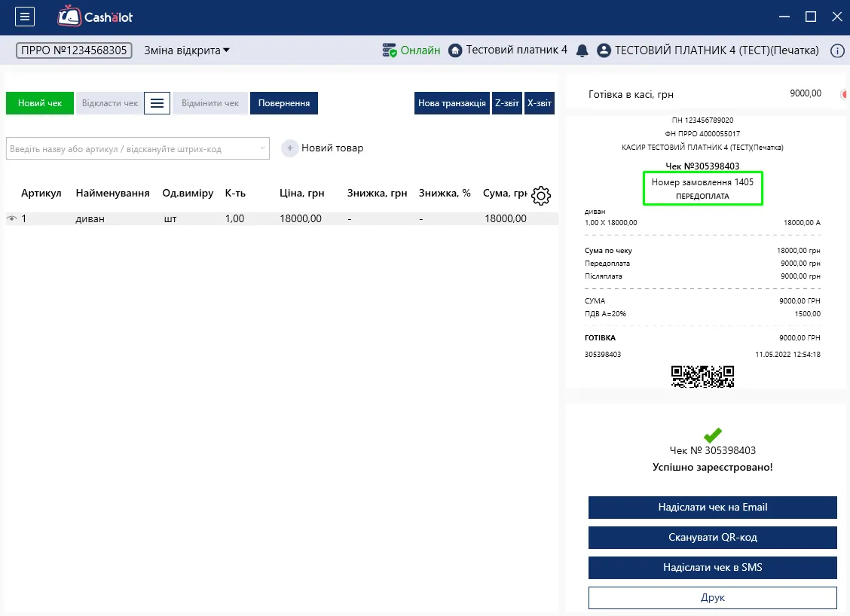Click the Новий чек button
This screenshot has height=616, width=850.
(40, 103)
